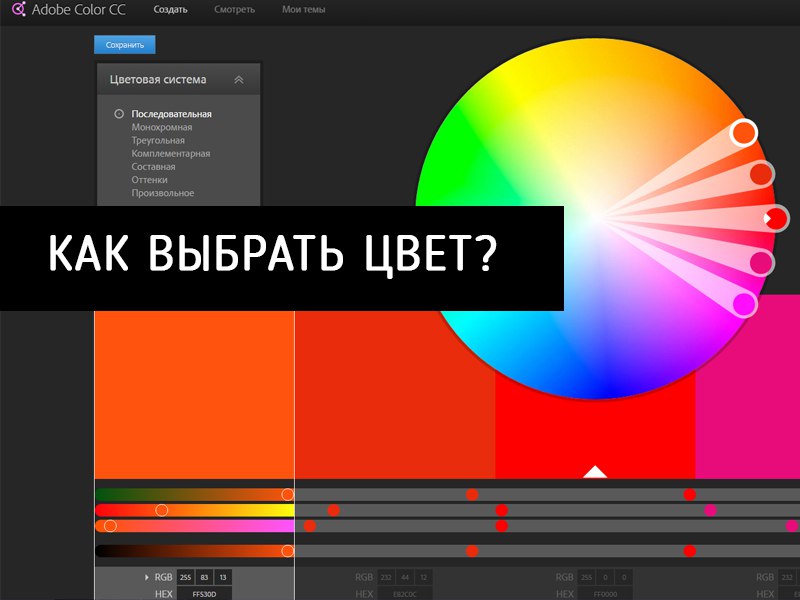
Task: Collapse the Цветовая система panel
Action: click(x=238, y=79)
